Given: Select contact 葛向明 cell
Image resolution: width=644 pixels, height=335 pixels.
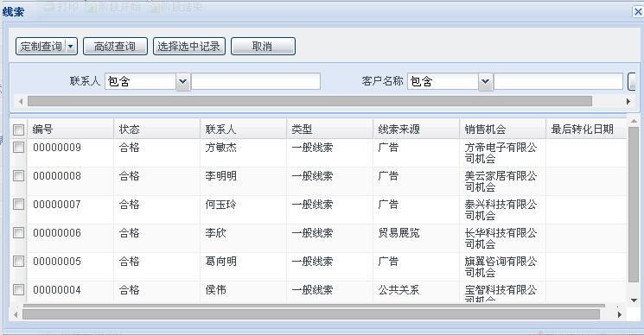Looking at the screenshot, I should click(x=243, y=267).
